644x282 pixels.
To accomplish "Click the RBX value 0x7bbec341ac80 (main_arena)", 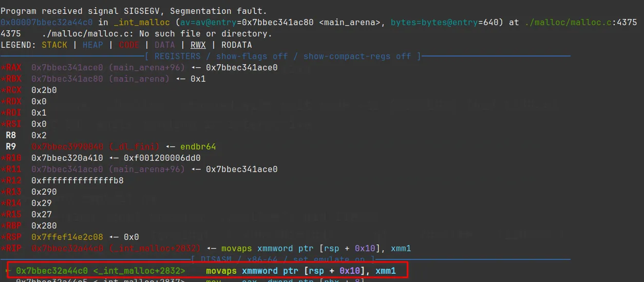I will coord(101,79).
